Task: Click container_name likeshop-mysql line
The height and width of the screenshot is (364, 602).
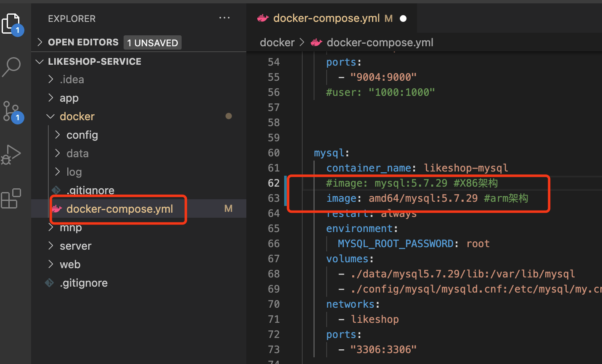Action: [417, 168]
